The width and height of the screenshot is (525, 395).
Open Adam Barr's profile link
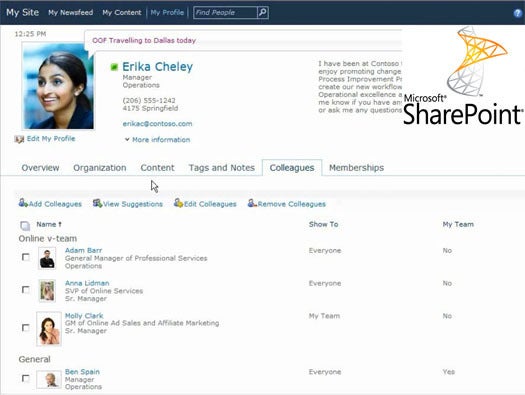click(83, 250)
